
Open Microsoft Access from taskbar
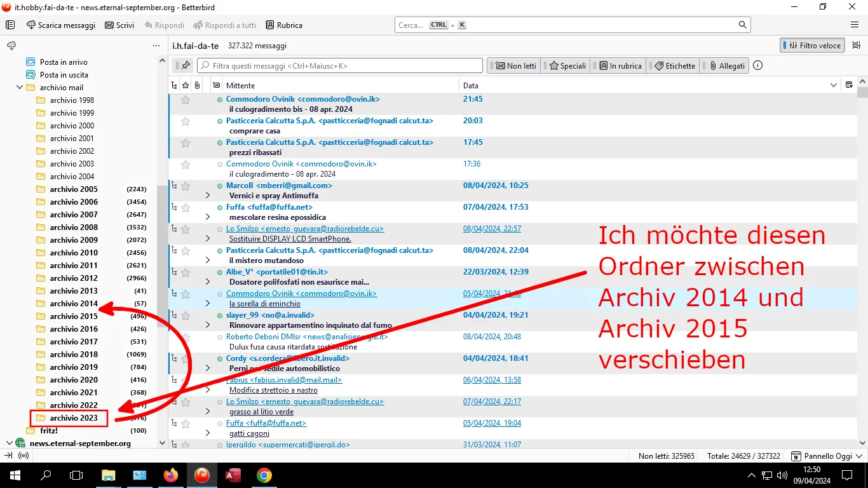coord(233,475)
